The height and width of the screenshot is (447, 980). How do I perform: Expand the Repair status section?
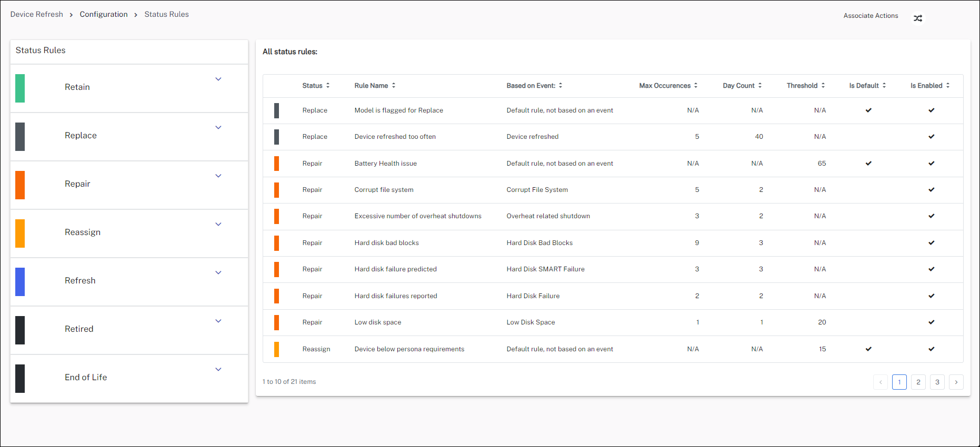click(x=218, y=176)
